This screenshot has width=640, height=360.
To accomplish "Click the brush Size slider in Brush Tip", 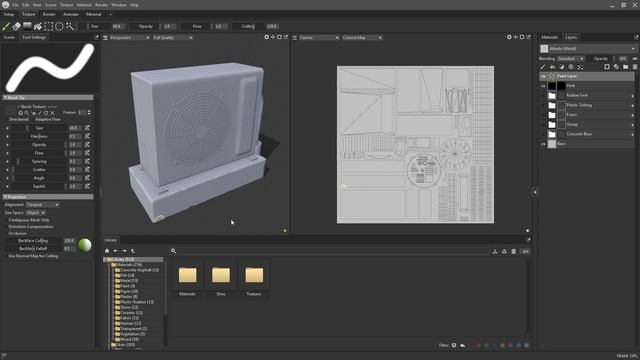I will (40, 128).
